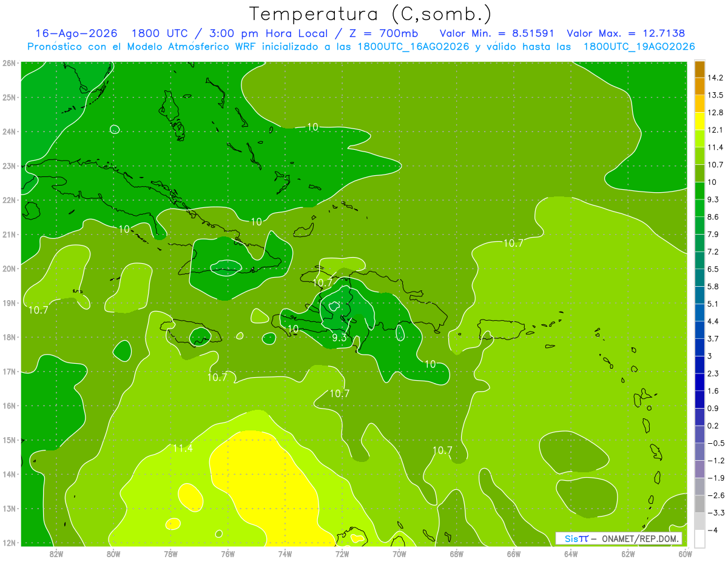
Task: Click the "Valor Max. = 12.7138" value
Action: [x=626, y=33]
